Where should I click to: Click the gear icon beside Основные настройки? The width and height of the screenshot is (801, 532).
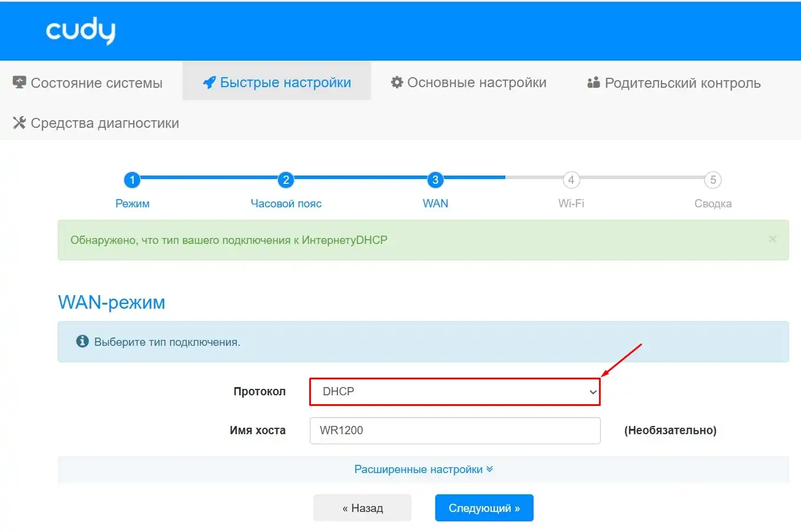coord(397,82)
